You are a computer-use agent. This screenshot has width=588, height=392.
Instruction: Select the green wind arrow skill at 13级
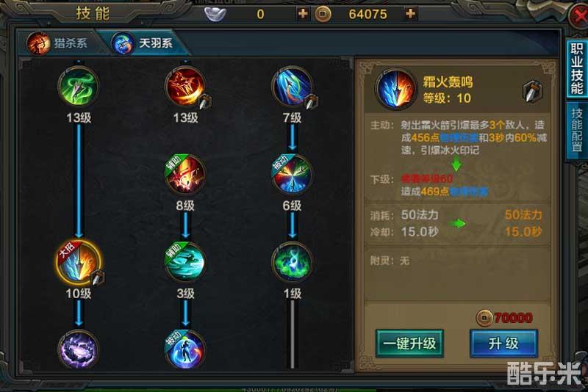click(x=79, y=87)
